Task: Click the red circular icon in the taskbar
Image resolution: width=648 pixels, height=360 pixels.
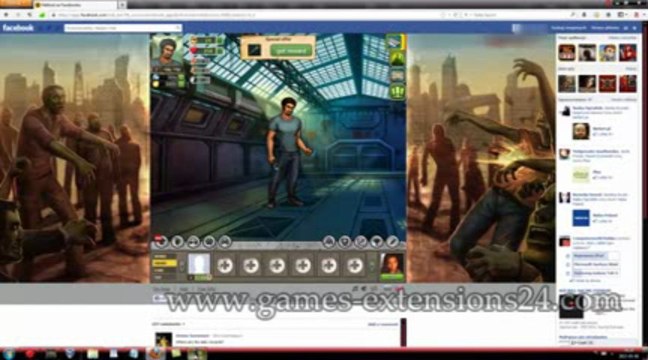Action: (x=30, y=354)
